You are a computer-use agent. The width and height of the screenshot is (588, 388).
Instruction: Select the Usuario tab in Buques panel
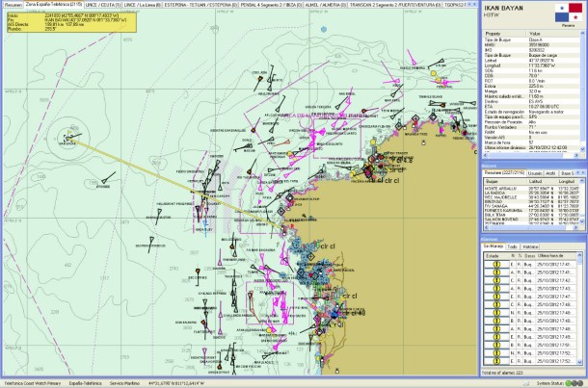535,173
